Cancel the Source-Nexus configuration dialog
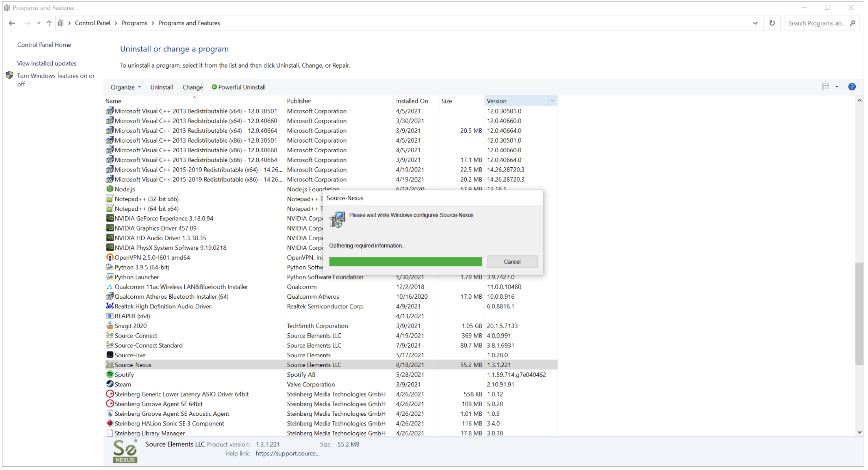This screenshot has height=470, width=868. pyautogui.click(x=512, y=262)
